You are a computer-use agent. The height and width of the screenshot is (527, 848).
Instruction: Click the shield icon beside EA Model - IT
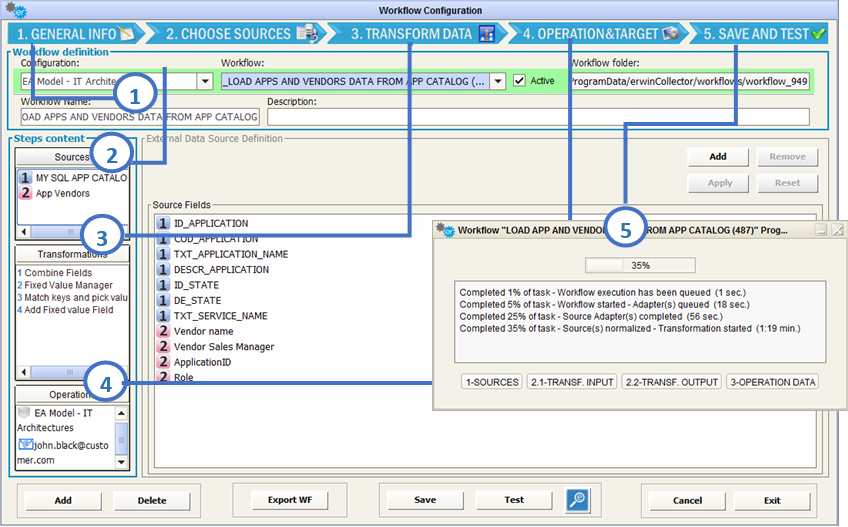point(24,413)
